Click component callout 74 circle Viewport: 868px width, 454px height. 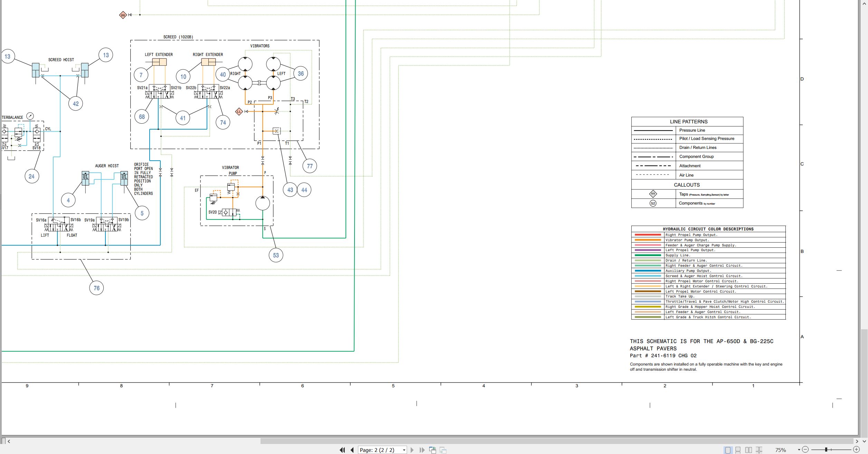point(223,122)
